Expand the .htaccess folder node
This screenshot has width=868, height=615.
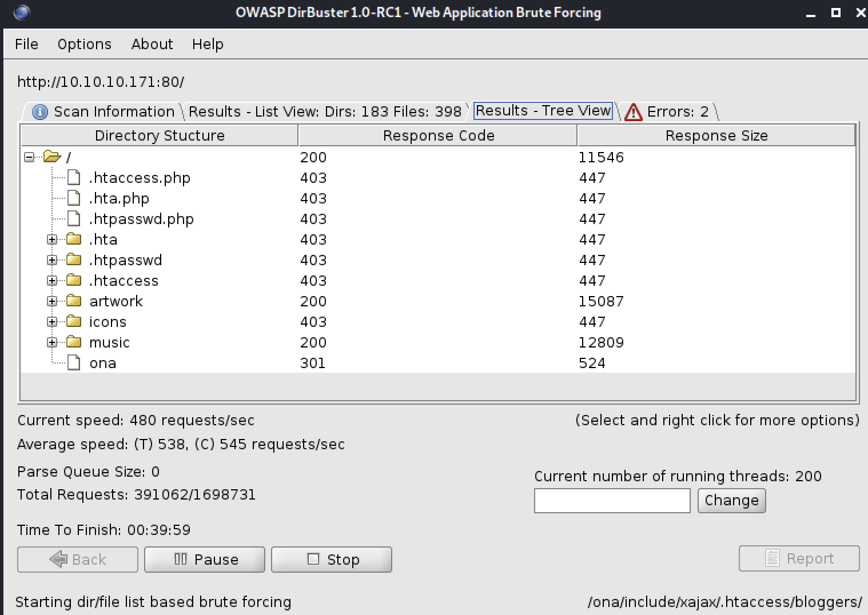[52, 281]
